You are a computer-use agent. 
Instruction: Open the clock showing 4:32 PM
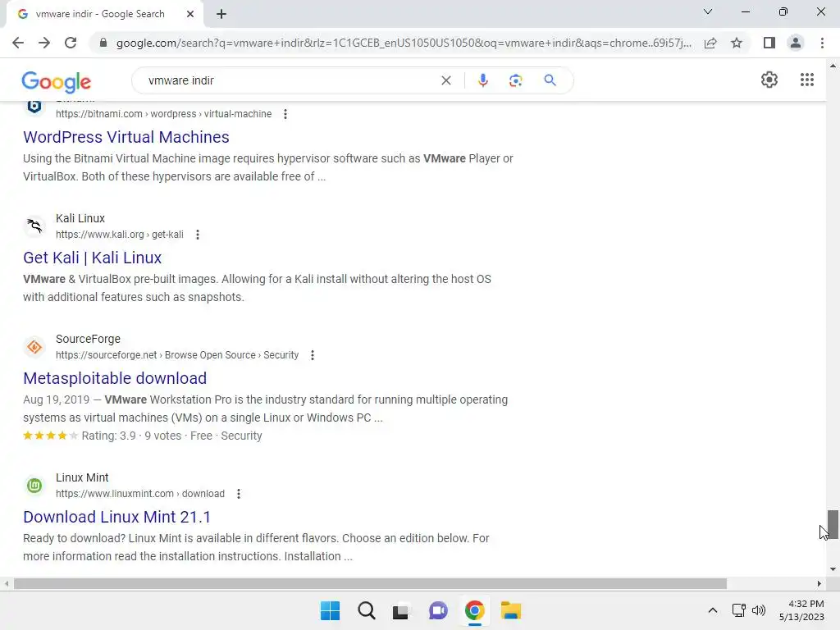(802, 610)
